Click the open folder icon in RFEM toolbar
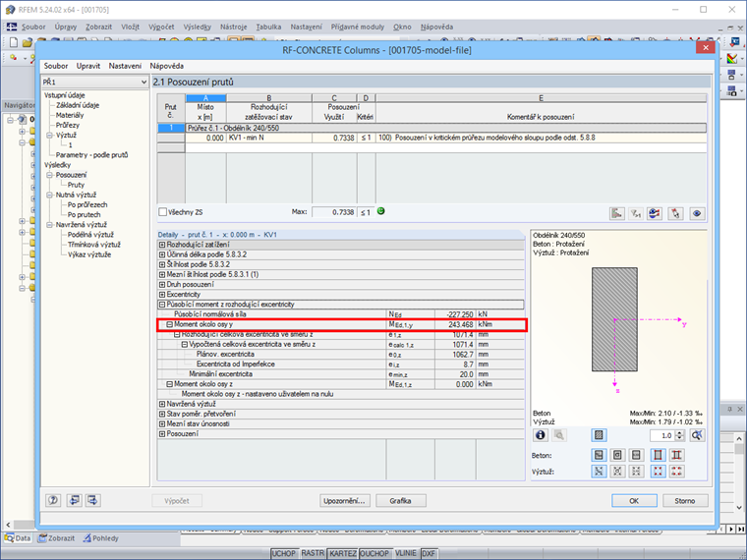 pyautogui.click(x=28, y=42)
